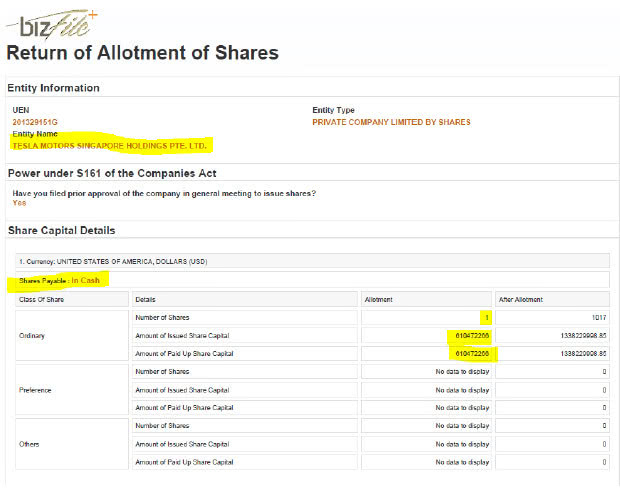
Task: Click 'Amount of Issued Share Capital' in Ordinary section
Action: 182,336
